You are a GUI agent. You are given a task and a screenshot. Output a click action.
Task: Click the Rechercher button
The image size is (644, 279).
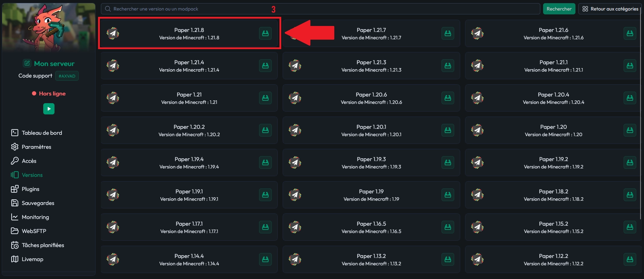559,8
